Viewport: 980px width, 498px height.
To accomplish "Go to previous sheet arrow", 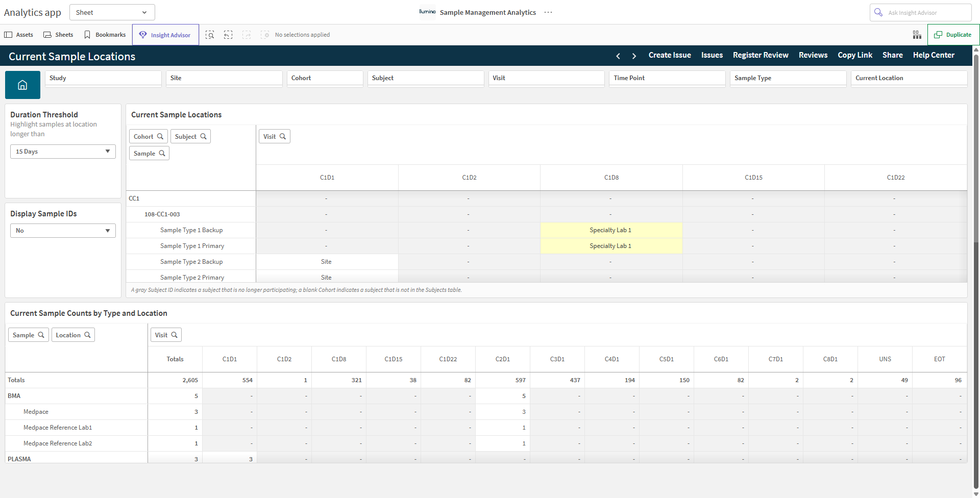I will point(618,56).
